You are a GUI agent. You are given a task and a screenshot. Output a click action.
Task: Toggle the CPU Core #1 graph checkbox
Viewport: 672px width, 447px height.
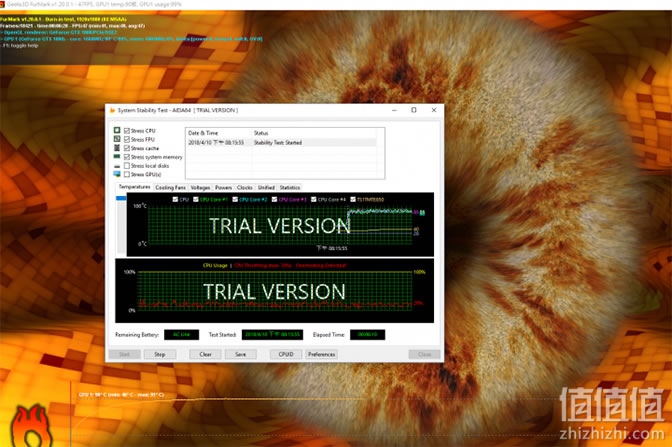pos(195,199)
